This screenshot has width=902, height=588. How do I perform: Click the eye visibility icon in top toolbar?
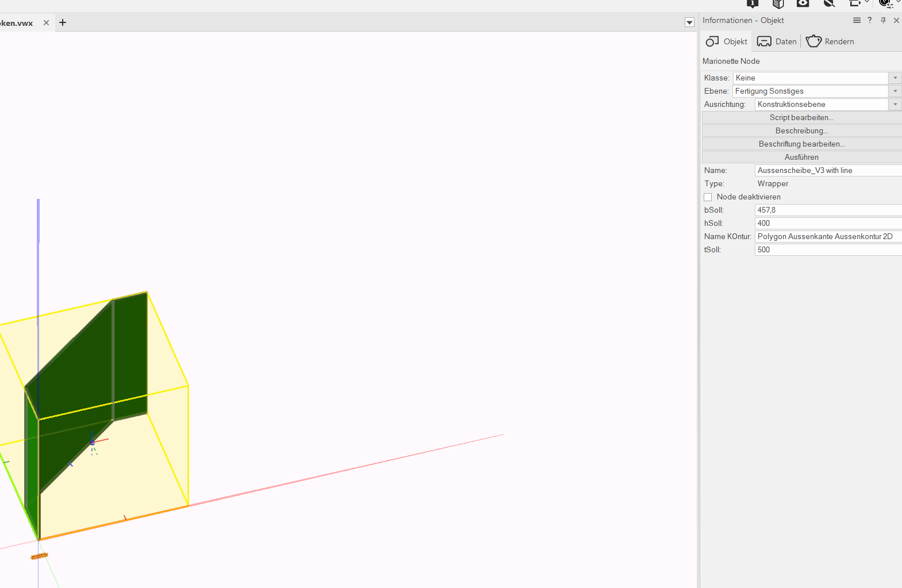(x=803, y=3)
